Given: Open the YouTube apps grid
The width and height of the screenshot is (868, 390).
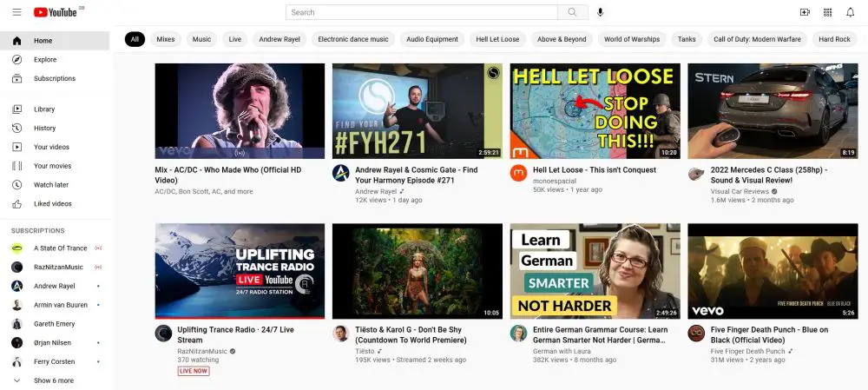Looking at the screenshot, I should [x=827, y=12].
